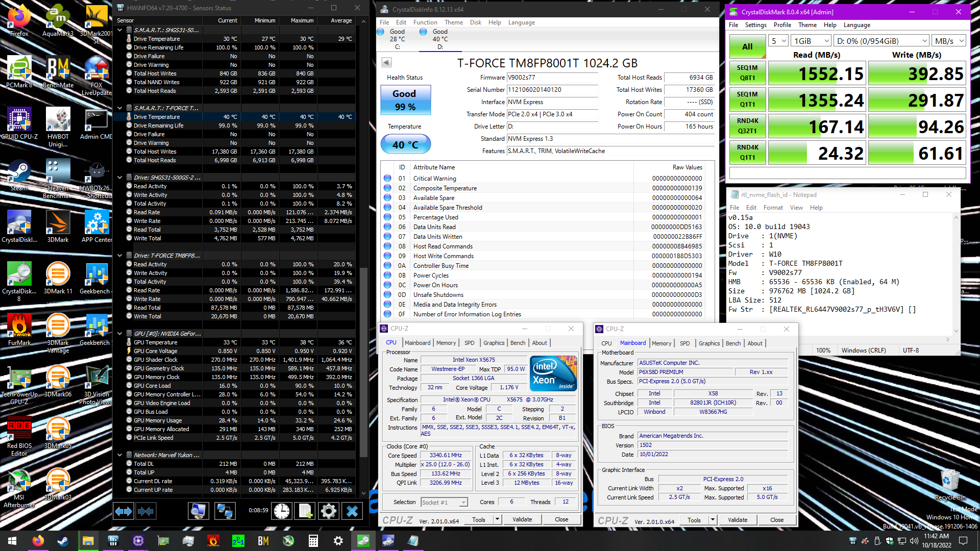This screenshot has width=980, height=551.
Task: Open CrystalDiskMark 1GiB size dropdown
Action: coord(812,41)
